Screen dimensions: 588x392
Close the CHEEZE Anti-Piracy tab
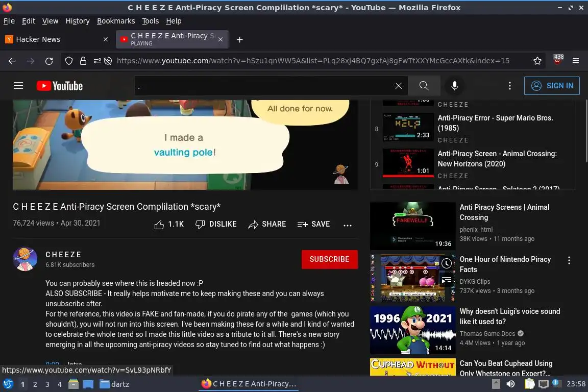point(220,39)
